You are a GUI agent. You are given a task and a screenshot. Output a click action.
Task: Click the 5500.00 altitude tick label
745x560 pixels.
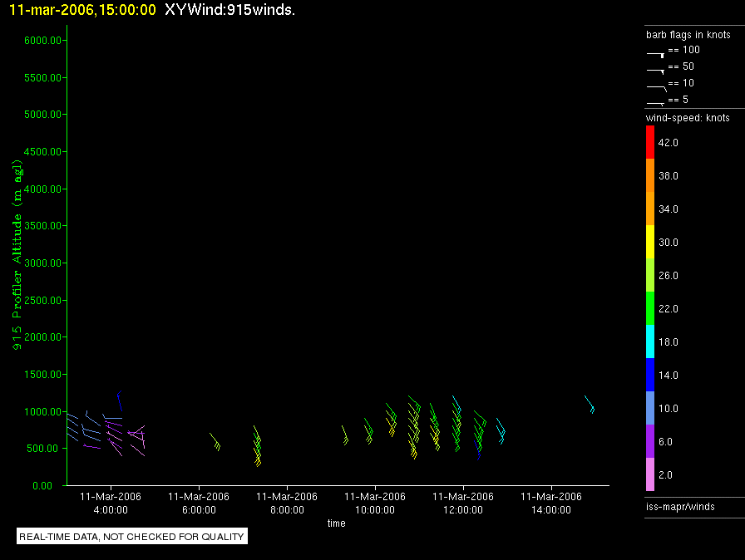click(42, 78)
